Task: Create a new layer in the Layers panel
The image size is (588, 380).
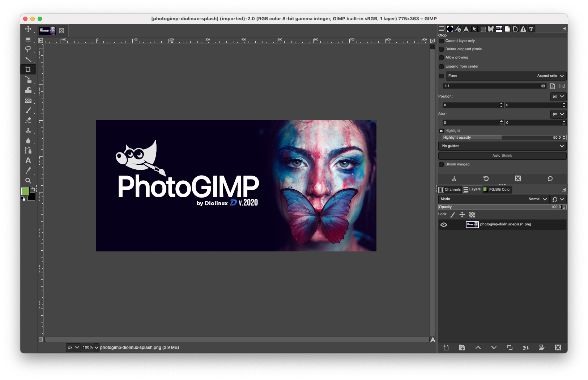Action: pos(446,347)
